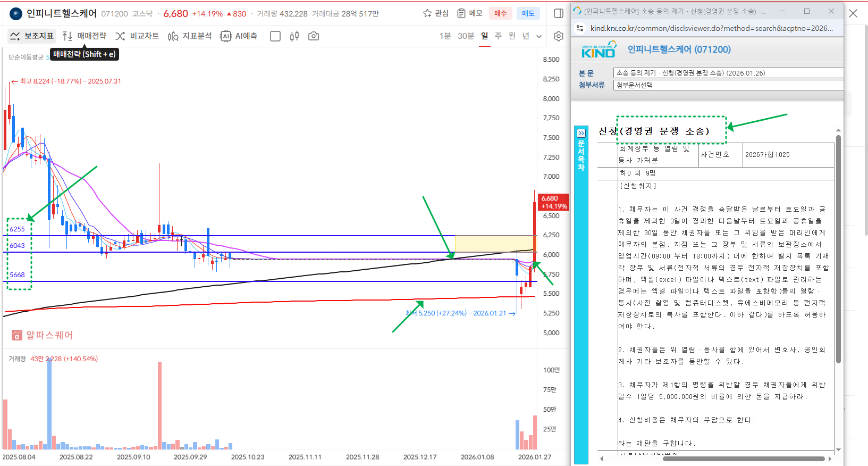868x466 pixels.
Task: Toggle the side panel layout icon
Action: pos(559,13)
